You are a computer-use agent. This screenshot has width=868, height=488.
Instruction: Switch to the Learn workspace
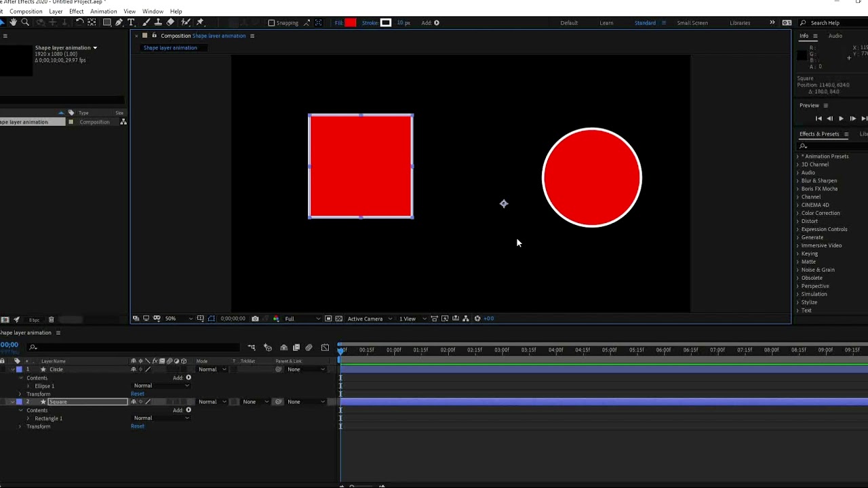tap(606, 23)
